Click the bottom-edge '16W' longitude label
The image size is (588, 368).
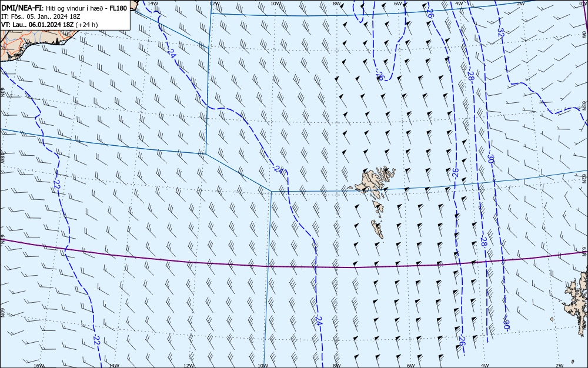coord(39,366)
